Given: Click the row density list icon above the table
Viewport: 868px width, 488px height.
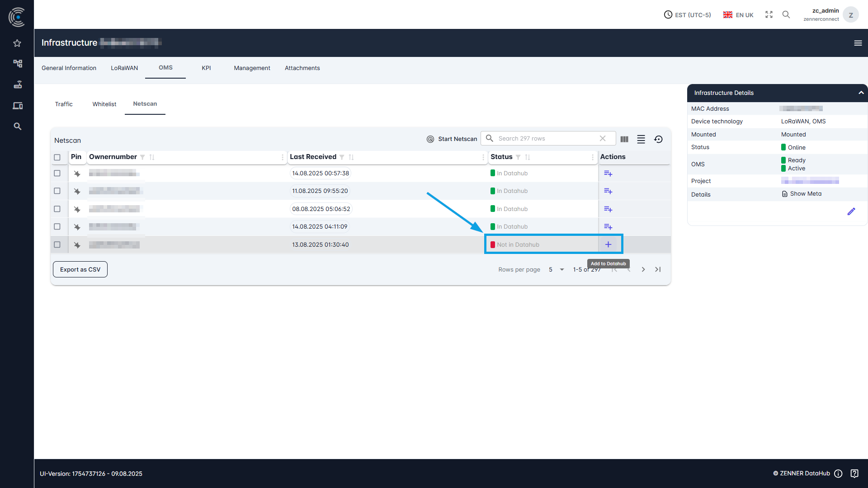Looking at the screenshot, I should 641,139.
